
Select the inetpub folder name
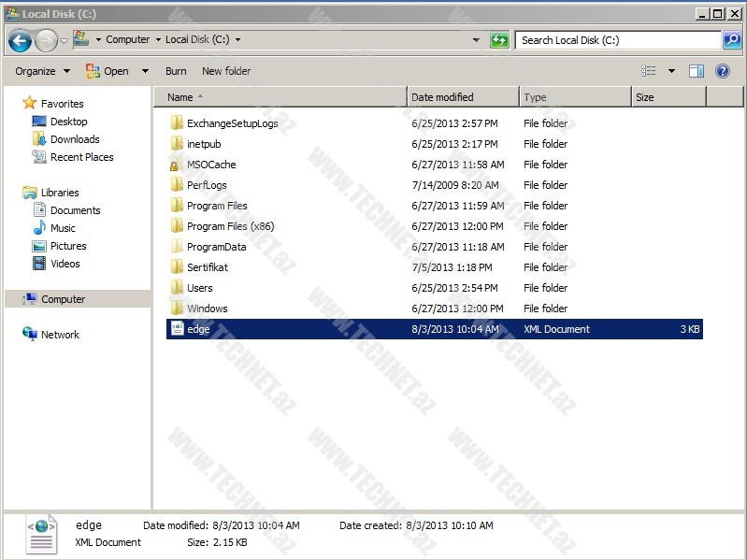(204, 144)
